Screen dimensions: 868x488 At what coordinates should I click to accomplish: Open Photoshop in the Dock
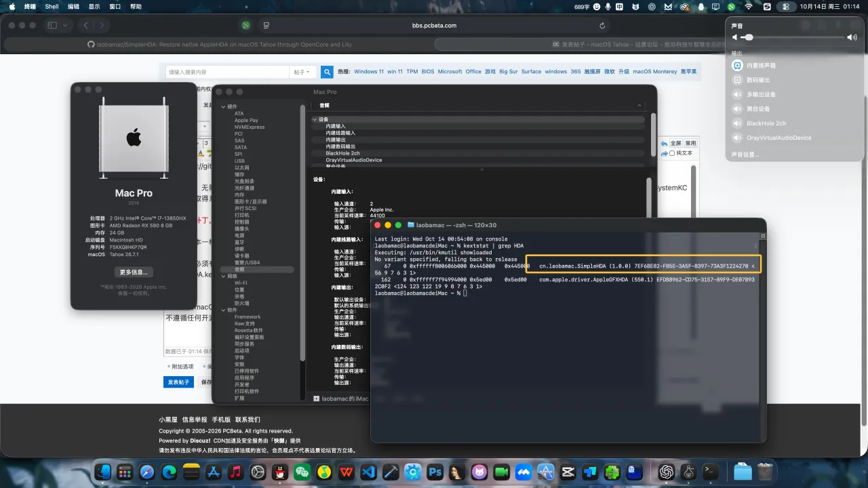[435, 472]
